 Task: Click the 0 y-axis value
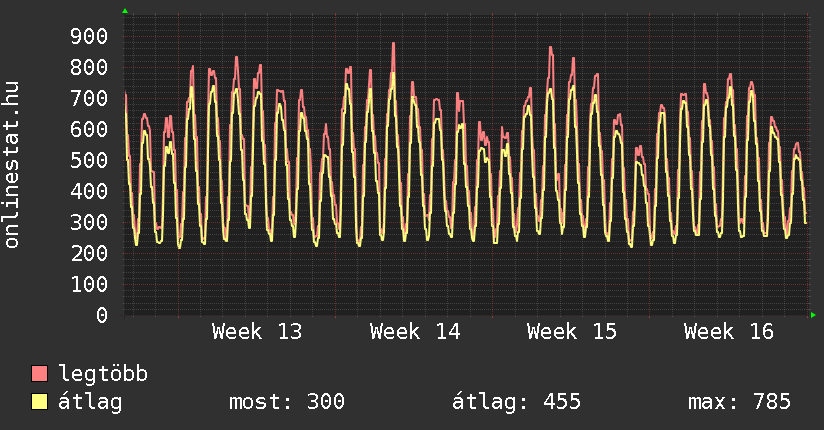(x=101, y=315)
